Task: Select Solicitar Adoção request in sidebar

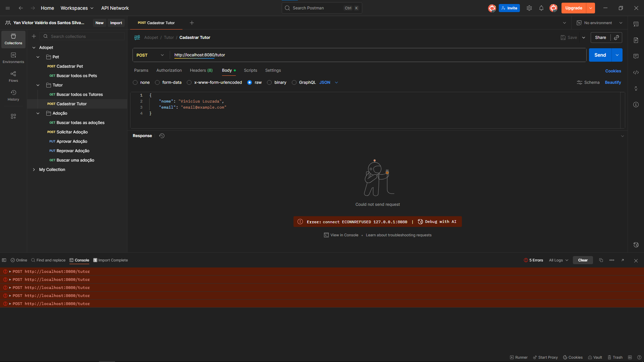Action: 72,132
